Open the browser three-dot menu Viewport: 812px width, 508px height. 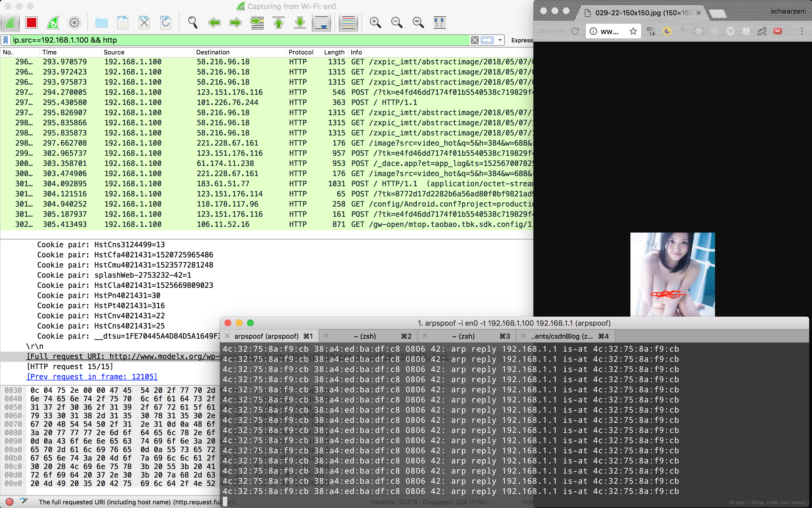pyautogui.click(x=802, y=31)
